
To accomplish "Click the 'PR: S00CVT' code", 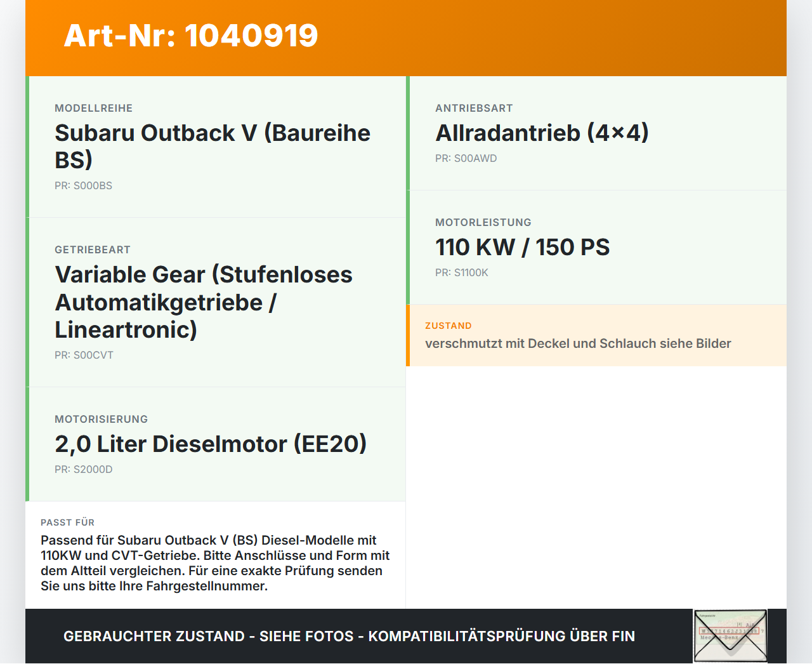I will pyautogui.click(x=84, y=355).
